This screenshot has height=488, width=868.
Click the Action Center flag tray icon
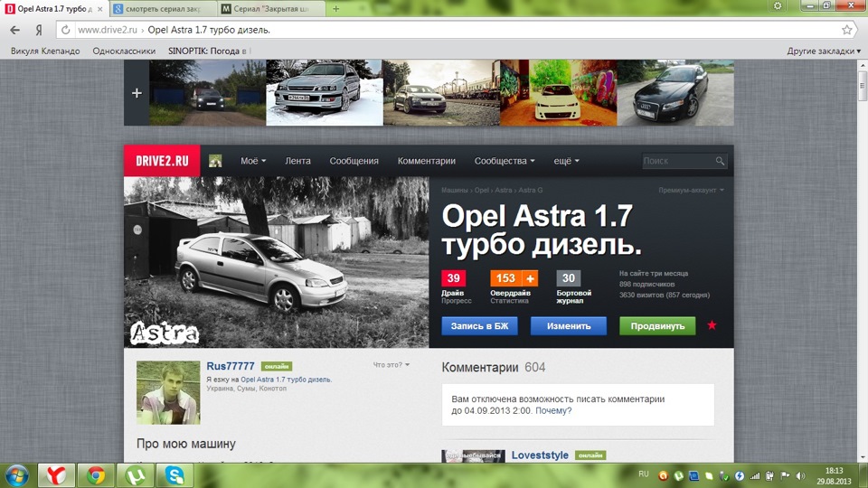[785, 476]
